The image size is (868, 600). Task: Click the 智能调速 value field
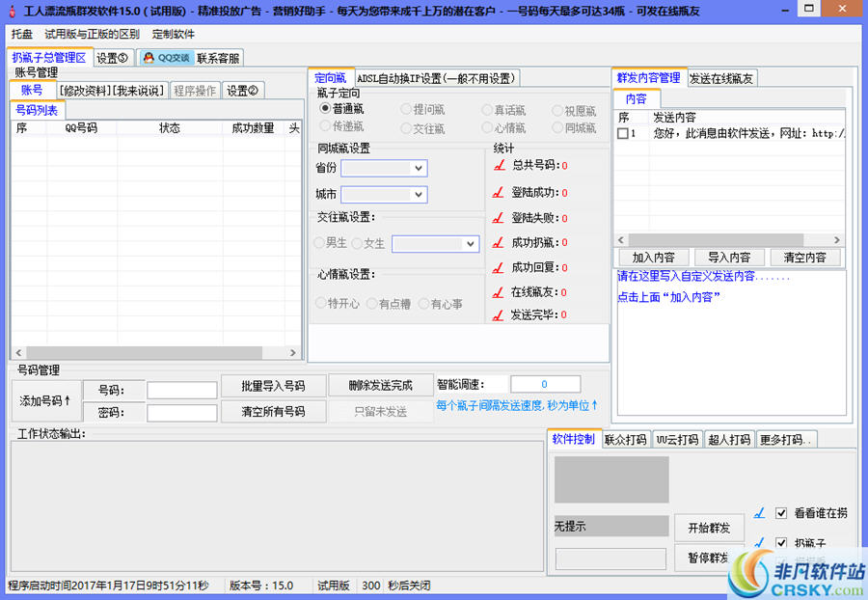click(545, 384)
